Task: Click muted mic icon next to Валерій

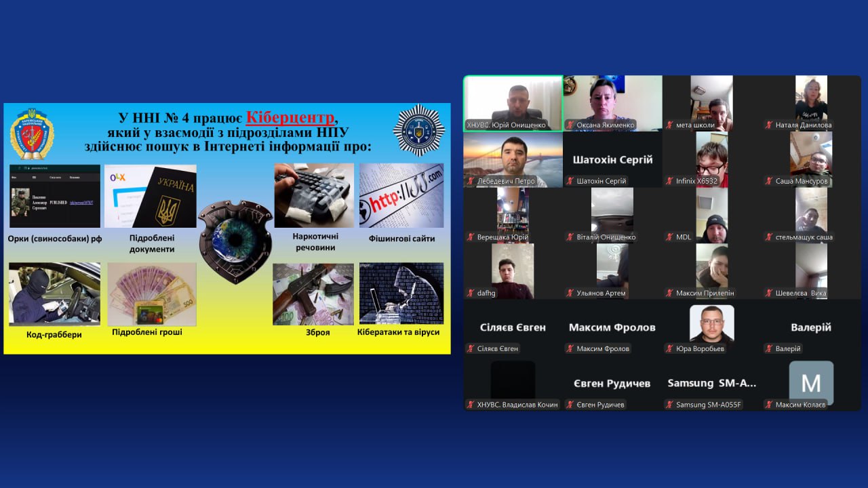Action: pos(768,349)
